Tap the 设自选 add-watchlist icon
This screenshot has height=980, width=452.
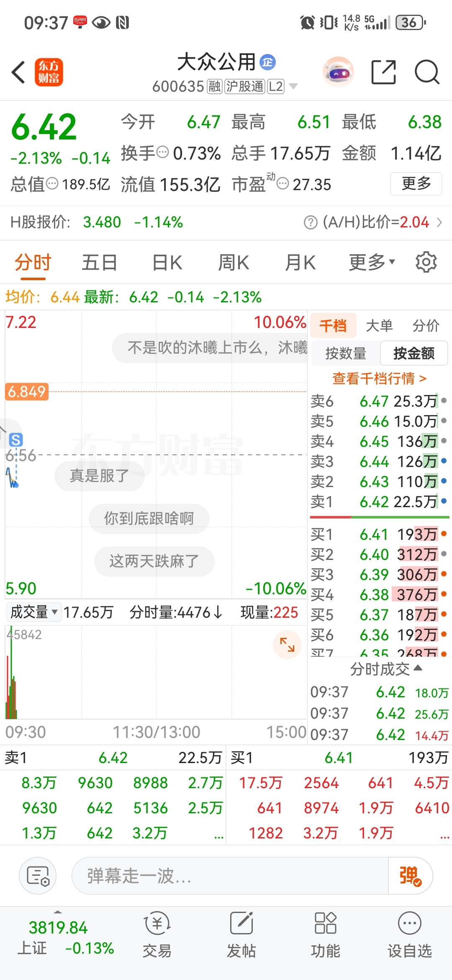click(x=410, y=935)
